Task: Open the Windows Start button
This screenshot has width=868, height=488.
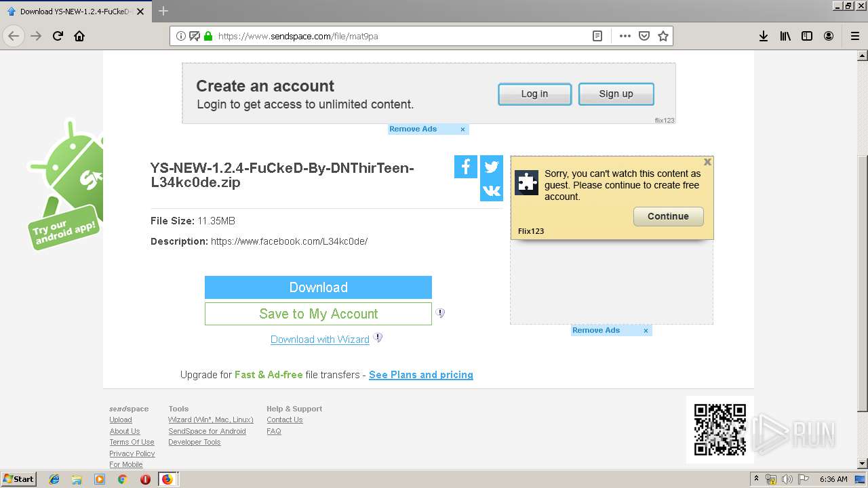Action: pos(19,479)
